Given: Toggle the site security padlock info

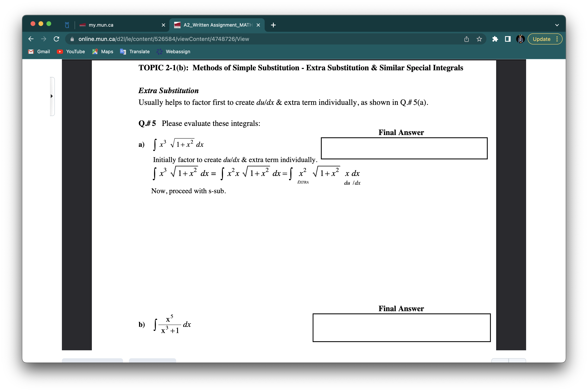Looking at the screenshot, I should click(x=72, y=39).
